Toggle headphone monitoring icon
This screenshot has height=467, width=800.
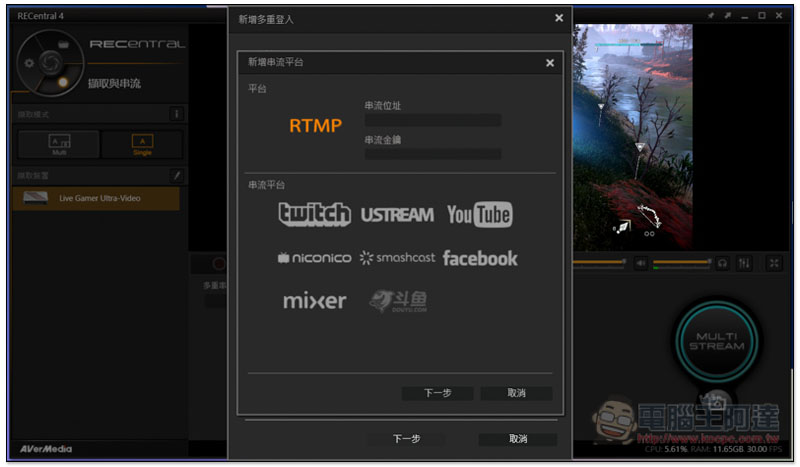pyautogui.click(x=722, y=263)
